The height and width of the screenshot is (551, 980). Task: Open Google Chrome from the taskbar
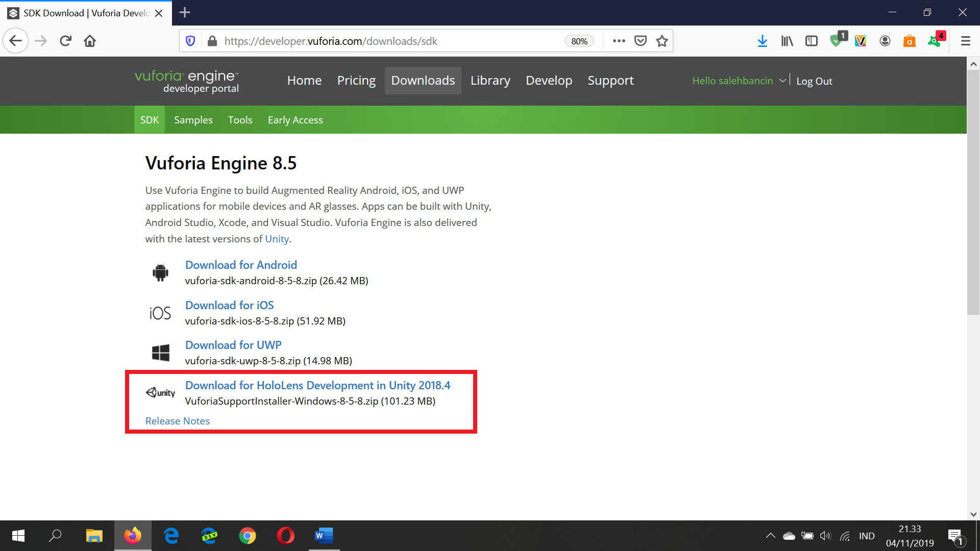click(x=248, y=536)
